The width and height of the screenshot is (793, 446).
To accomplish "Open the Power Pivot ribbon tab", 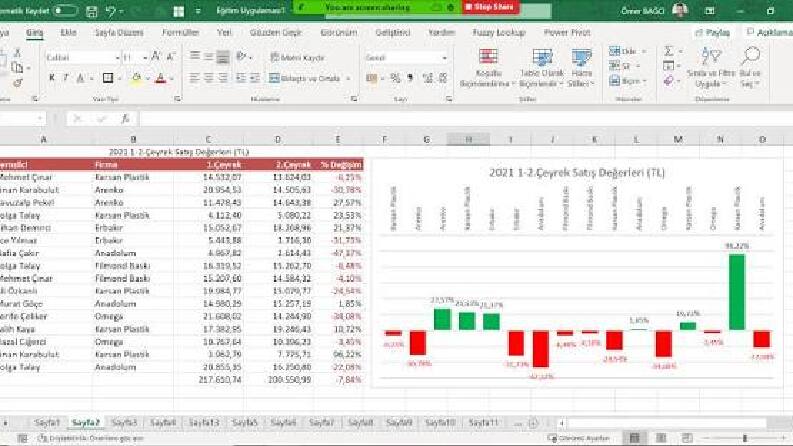I will click(x=567, y=32).
